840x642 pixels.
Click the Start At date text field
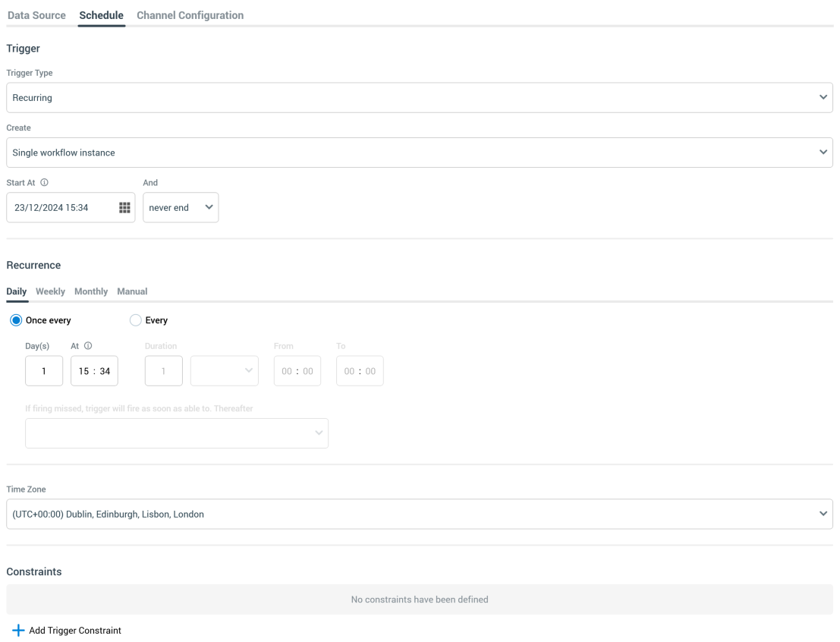61,208
